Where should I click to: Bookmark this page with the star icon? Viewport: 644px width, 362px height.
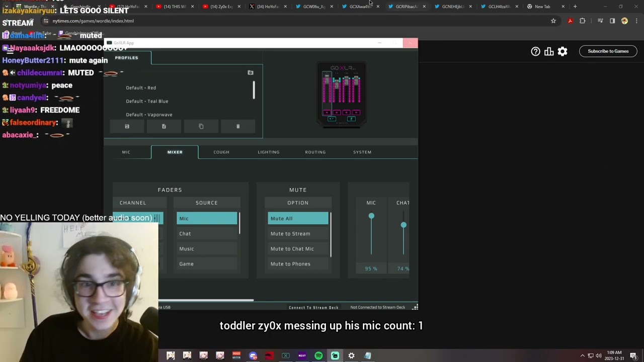(x=553, y=21)
